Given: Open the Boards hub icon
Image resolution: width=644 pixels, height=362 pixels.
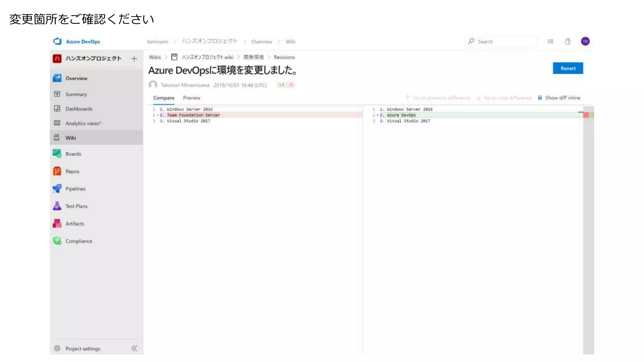Looking at the screenshot, I should 57,154.
